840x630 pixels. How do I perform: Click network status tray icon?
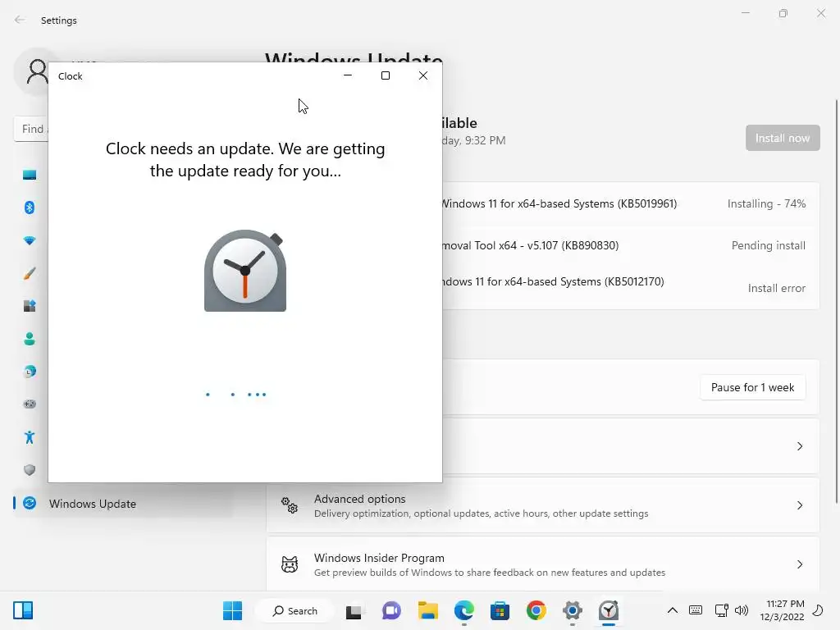coord(721,610)
